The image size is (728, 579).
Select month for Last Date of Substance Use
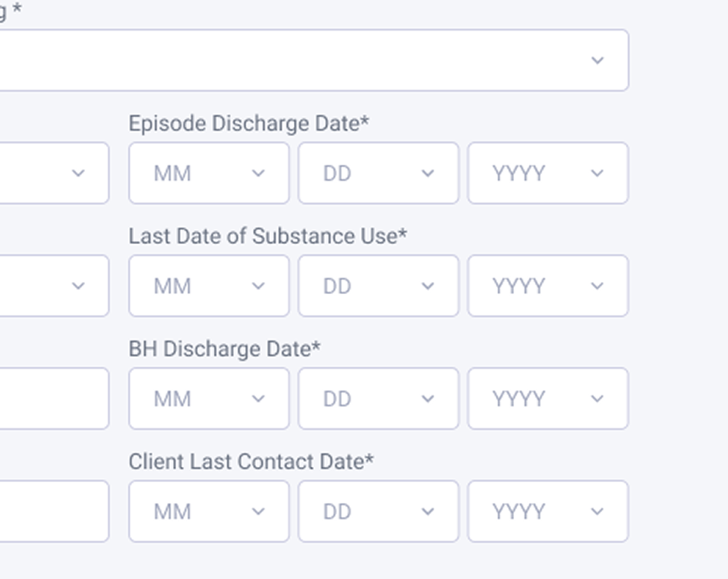click(x=209, y=286)
